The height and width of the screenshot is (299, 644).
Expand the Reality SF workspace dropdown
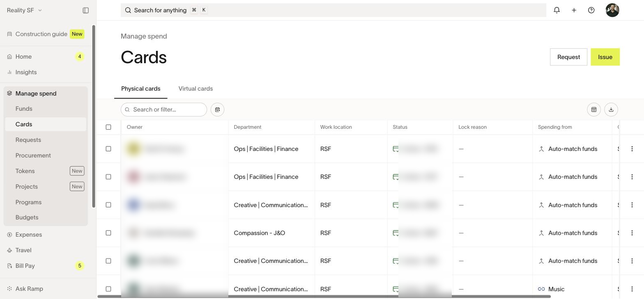click(x=24, y=10)
